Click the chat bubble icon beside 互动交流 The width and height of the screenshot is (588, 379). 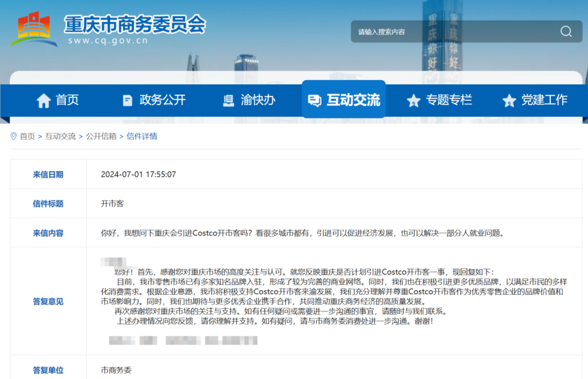coord(314,100)
